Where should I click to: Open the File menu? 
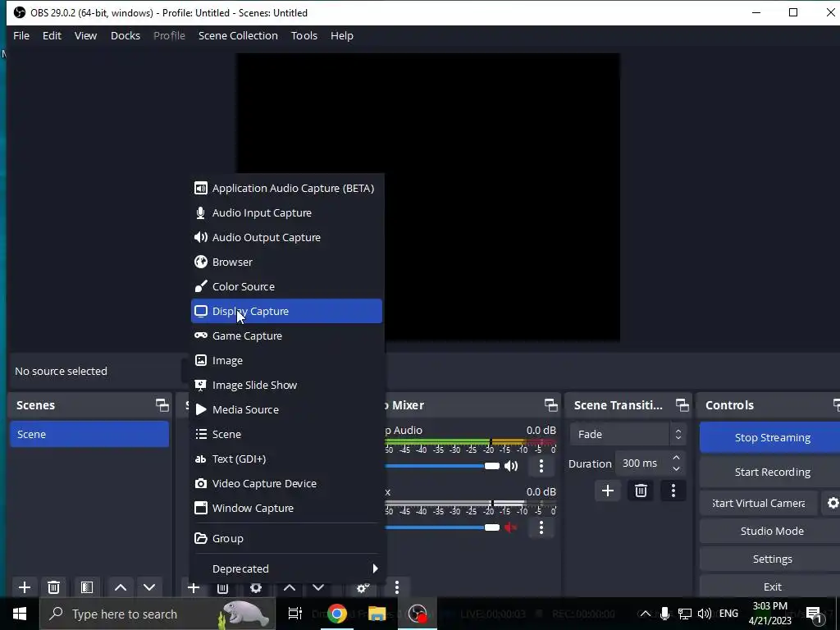[21, 36]
